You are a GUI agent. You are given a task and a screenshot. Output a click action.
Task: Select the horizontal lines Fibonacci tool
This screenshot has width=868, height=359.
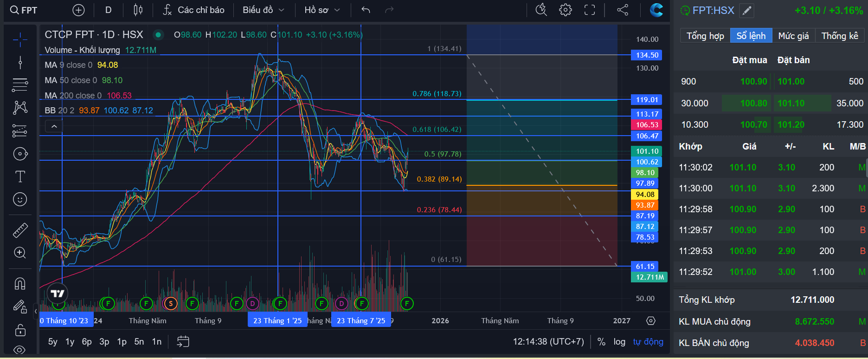[x=20, y=85]
